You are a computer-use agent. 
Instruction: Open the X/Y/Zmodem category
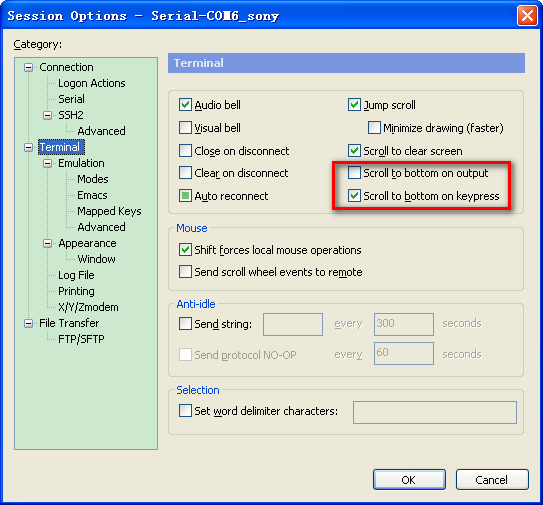(x=88, y=307)
